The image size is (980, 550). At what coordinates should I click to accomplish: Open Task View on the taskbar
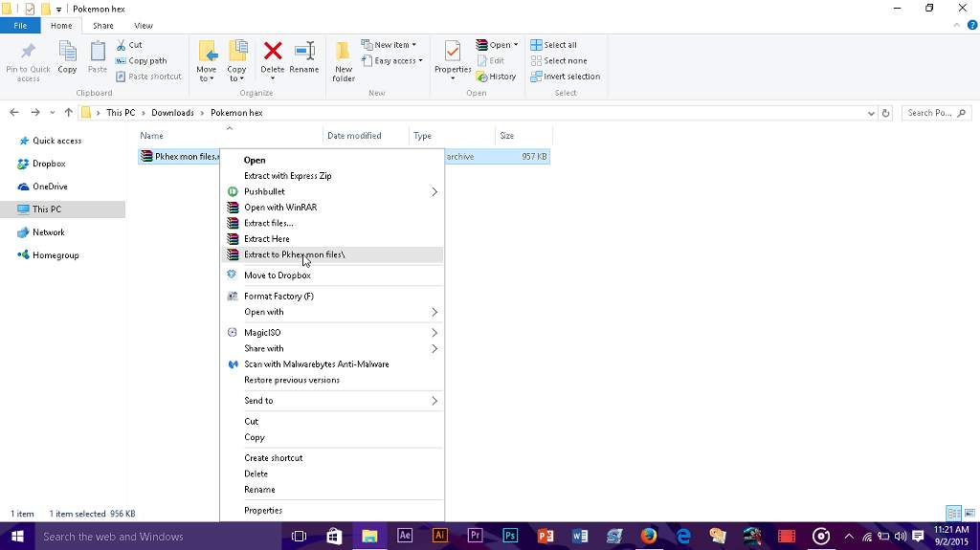pos(300,537)
